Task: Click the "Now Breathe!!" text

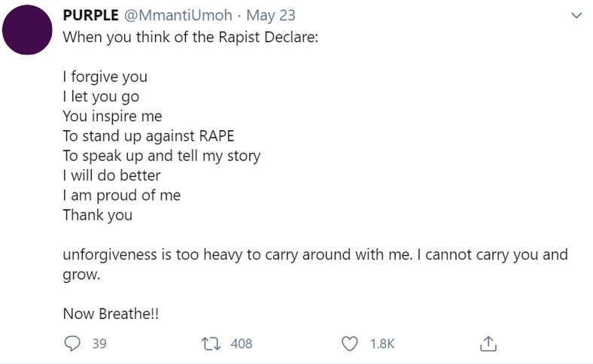Action: 111,314
